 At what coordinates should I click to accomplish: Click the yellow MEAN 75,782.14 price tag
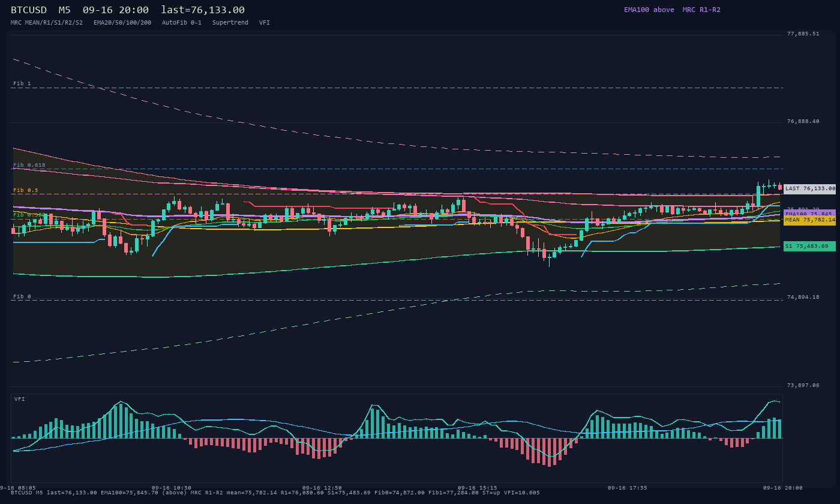pos(809,220)
